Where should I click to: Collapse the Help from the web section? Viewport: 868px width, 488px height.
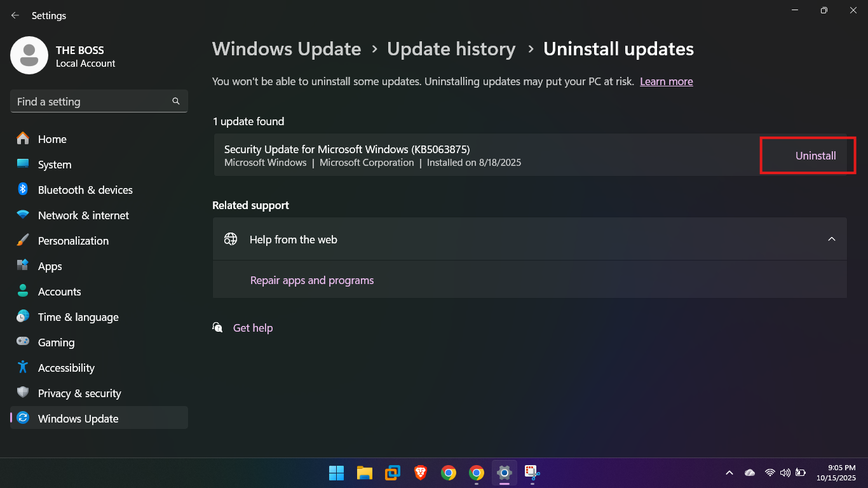[831, 239]
